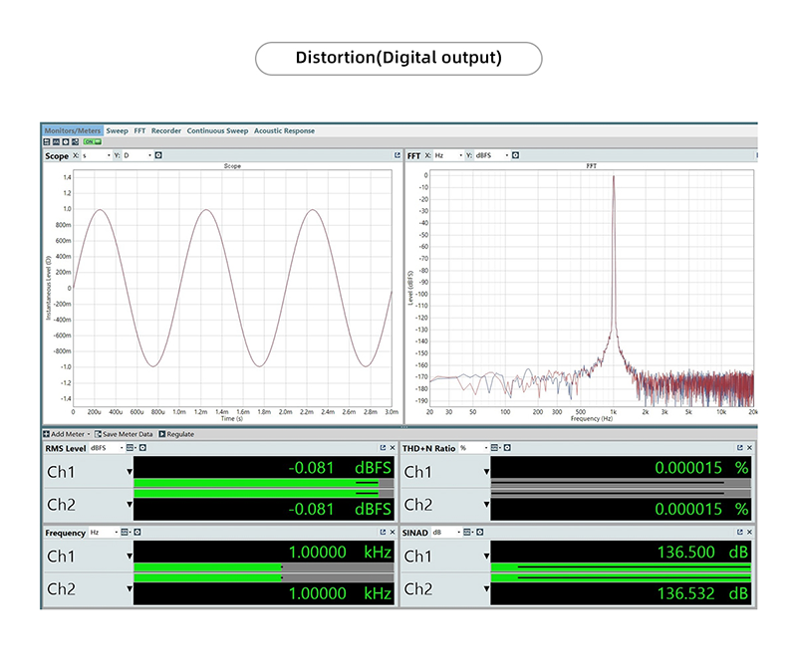Click the Save Meter Data button
This screenshot has height=672, width=797.
125,434
